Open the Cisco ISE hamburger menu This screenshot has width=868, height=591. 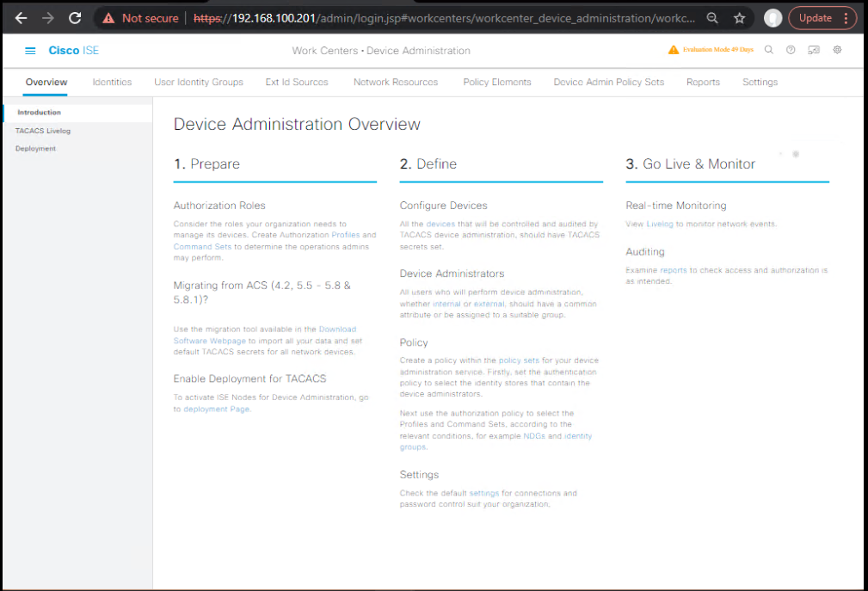30,51
